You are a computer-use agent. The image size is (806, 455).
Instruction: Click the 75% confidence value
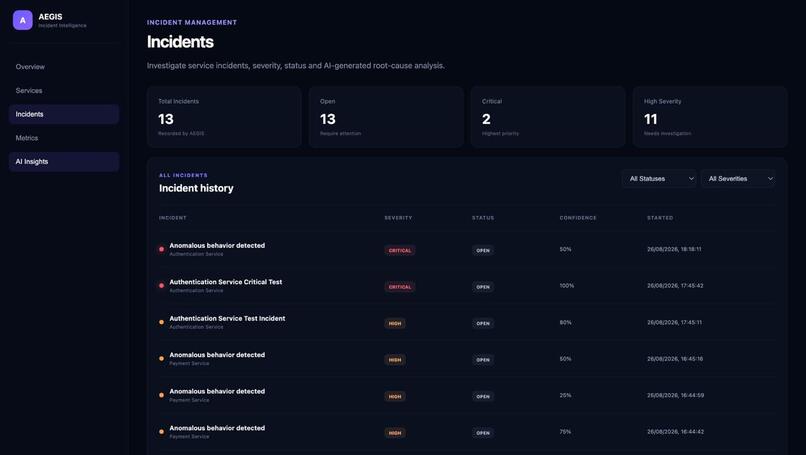point(565,432)
